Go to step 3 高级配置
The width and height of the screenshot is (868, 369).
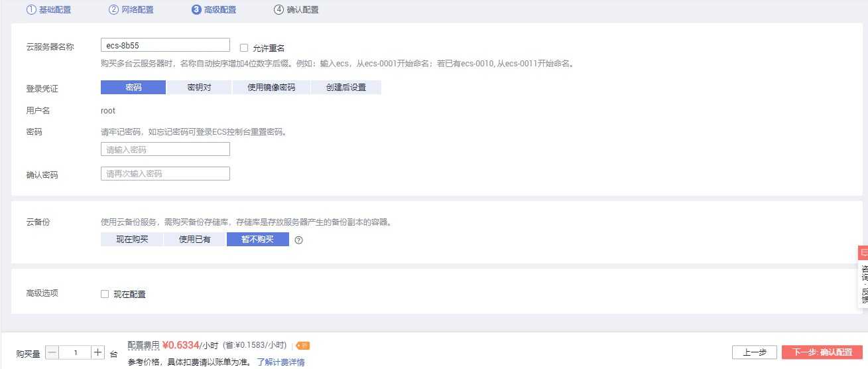tap(214, 10)
